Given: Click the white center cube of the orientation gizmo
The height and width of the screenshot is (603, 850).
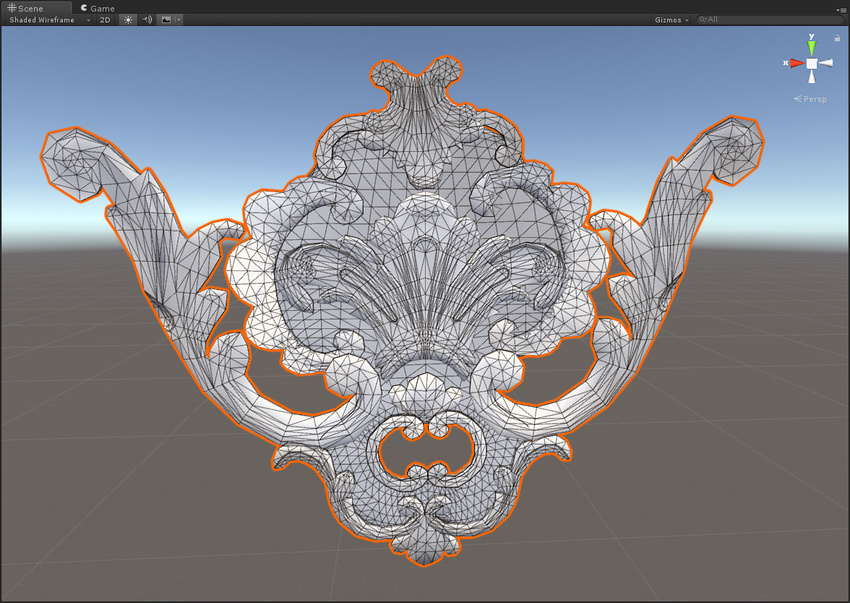Looking at the screenshot, I should click(812, 64).
